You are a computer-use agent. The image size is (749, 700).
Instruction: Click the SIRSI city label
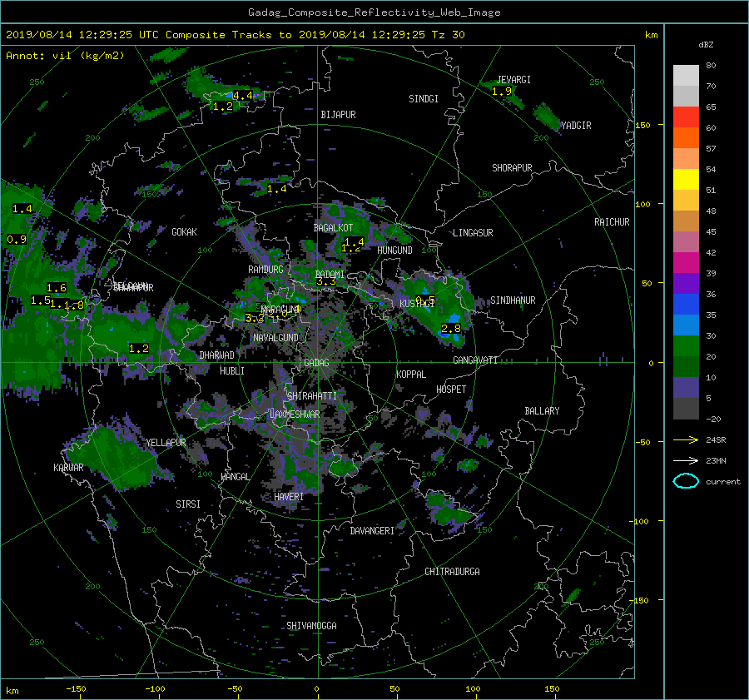click(x=188, y=504)
